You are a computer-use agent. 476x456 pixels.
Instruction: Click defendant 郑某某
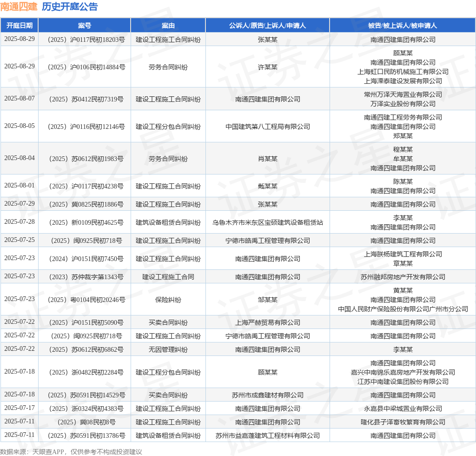click(x=403, y=136)
